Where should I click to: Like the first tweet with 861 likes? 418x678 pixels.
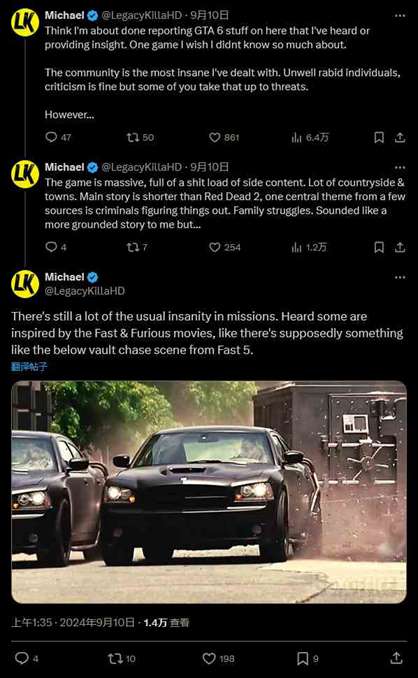coord(224,138)
